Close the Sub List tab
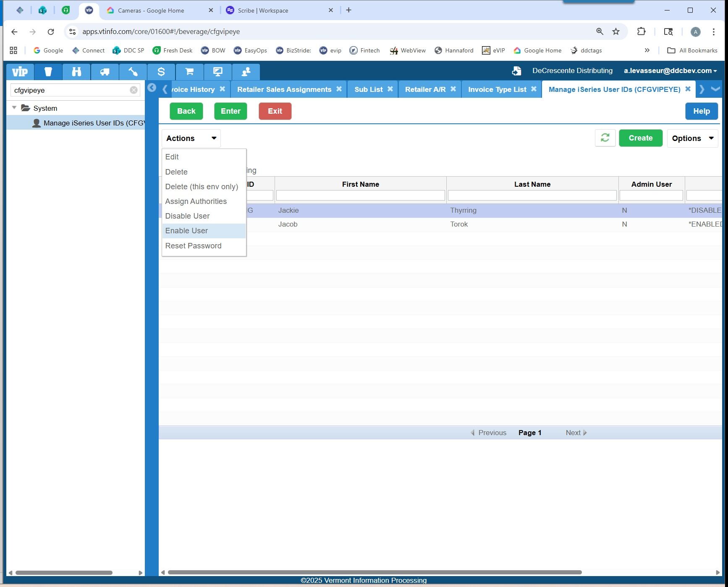728x587 pixels. coord(390,89)
